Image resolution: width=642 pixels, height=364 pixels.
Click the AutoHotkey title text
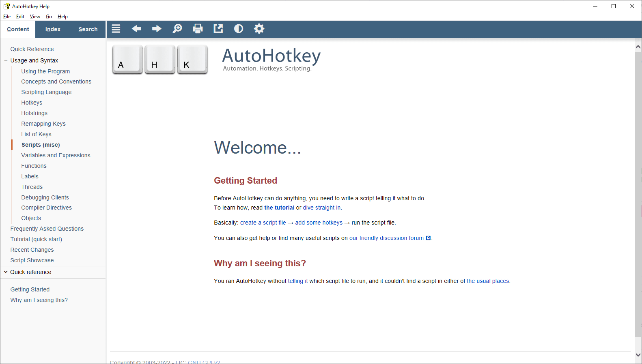coord(271,56)
